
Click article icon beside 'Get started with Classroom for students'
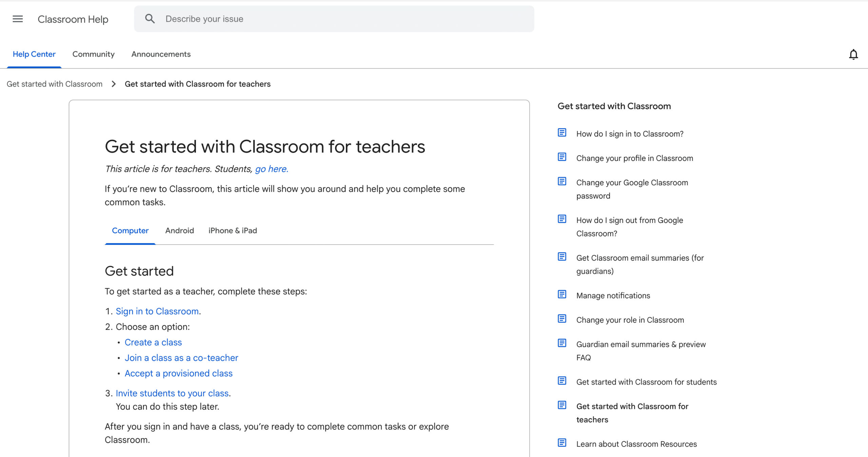[x=562, y=381]
